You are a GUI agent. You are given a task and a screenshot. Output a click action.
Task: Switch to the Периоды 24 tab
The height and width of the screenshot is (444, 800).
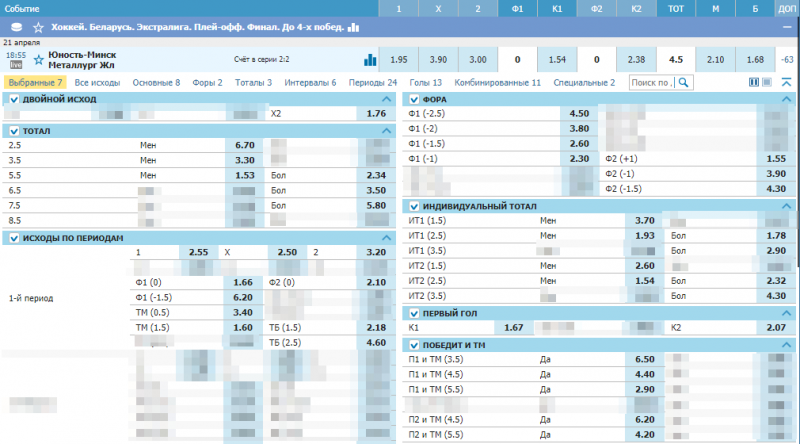click(378, 83)
